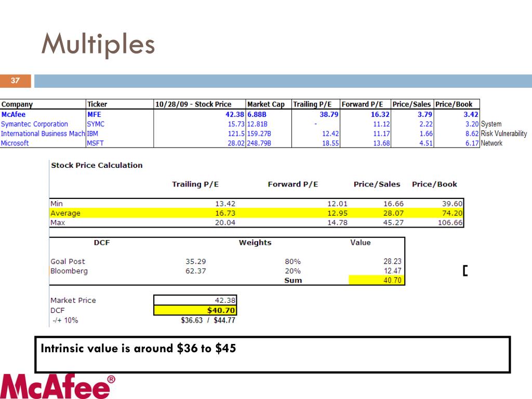Click the yellow $40.70 DCF cell
532x399 pixels.
click(x=195, y=310)
